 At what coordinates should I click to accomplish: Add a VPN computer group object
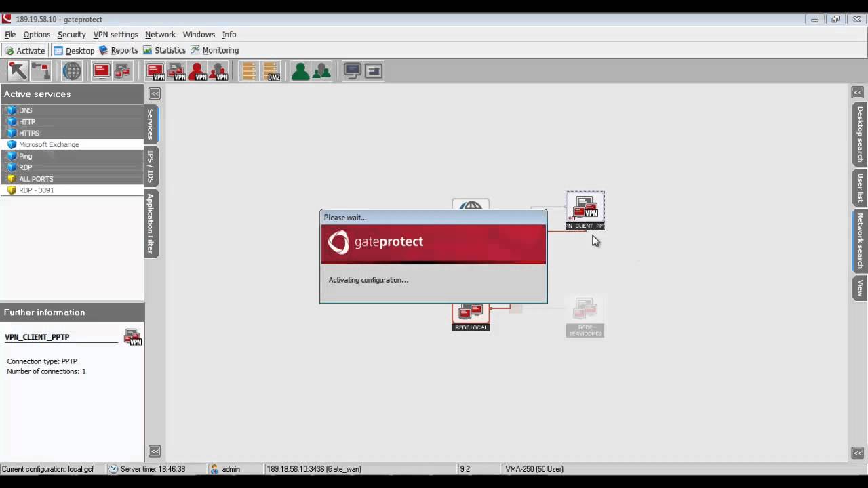176,70
